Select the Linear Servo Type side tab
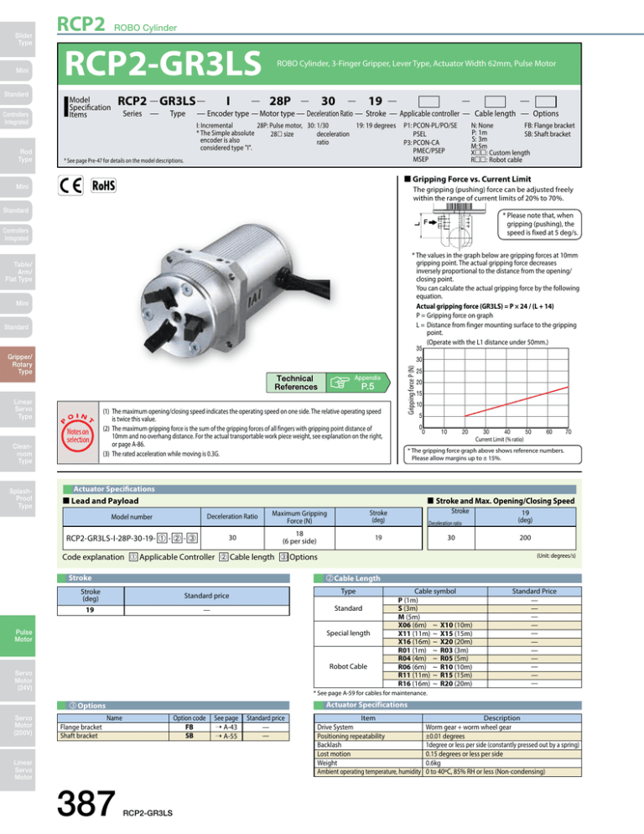644x834 pixels. (18, 409)
